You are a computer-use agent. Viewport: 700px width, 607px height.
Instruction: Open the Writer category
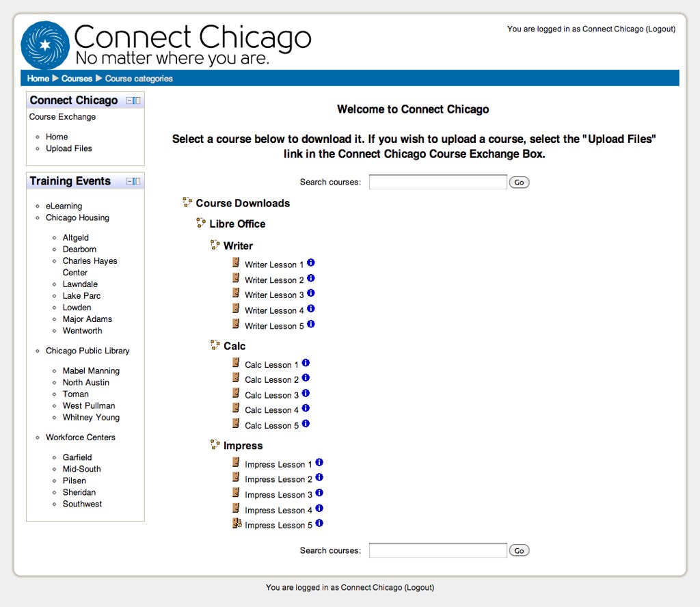click(238, 246)
